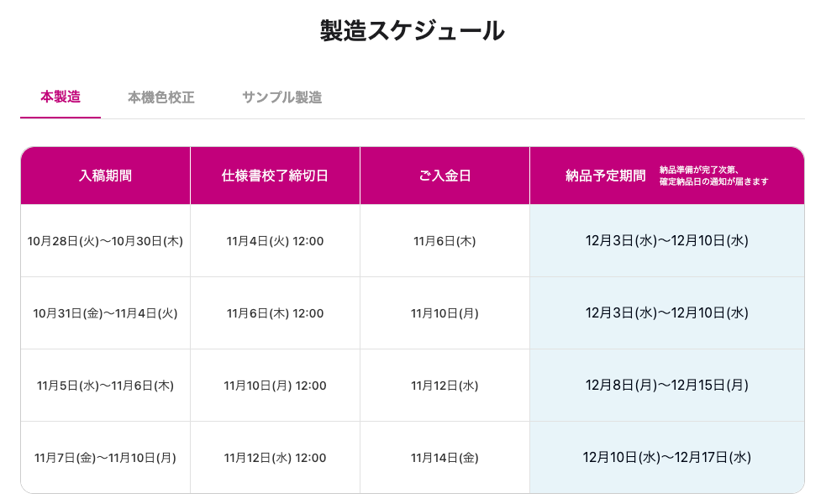Select the 11月12日(水) 12:00 deadline cell

click(275, 458)
